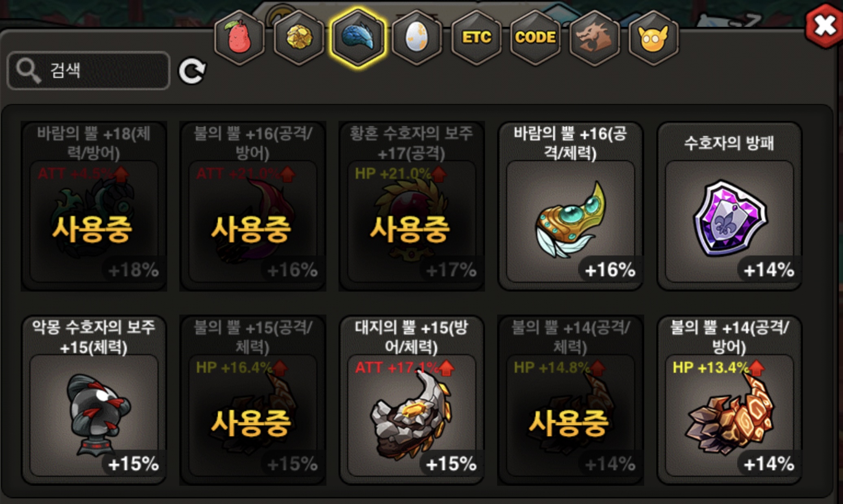Select 불의 뿔 +14(공격/방어) fire horn

729,400
